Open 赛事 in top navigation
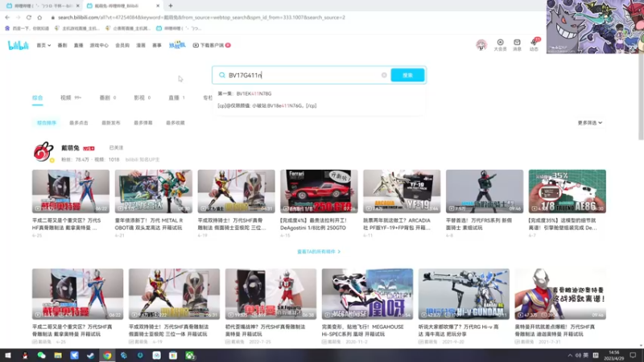This screenshot has width=644, height=362. 157,45
